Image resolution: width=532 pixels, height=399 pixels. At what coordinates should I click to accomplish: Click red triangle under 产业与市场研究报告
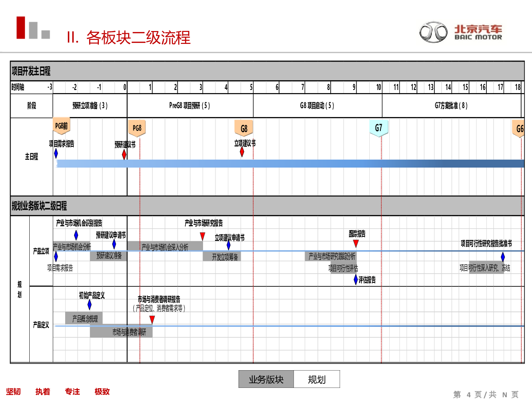point(203,236)
